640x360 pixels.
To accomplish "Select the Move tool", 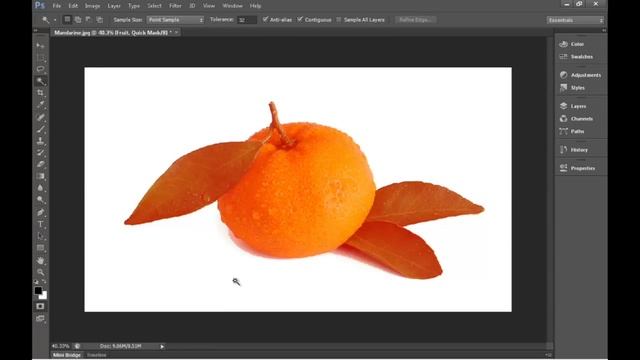I will [40, 45].
